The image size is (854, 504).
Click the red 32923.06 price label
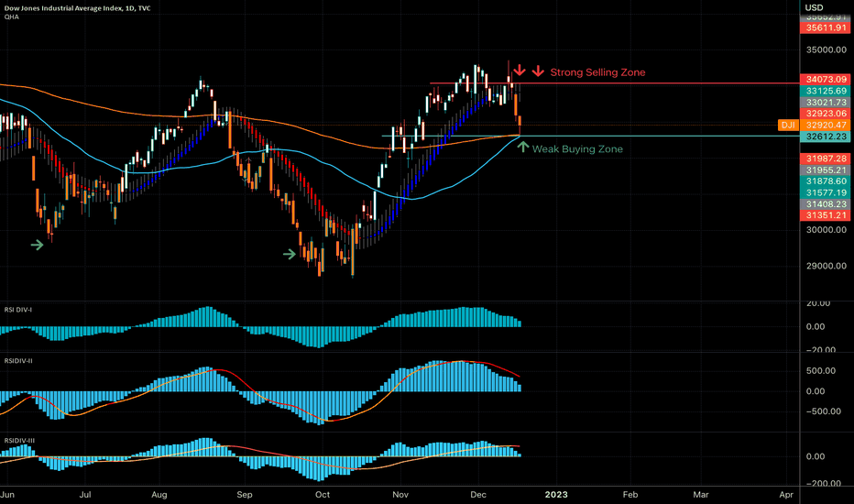coord(825,114)
